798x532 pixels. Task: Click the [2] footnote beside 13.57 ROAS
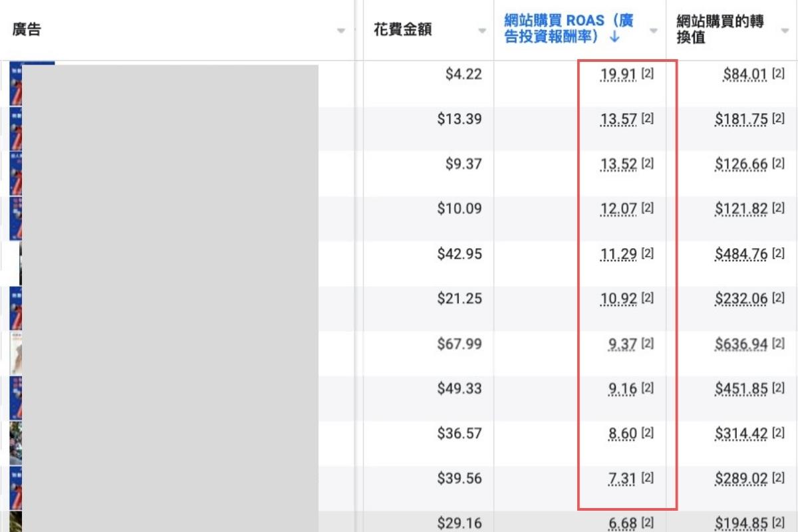(648, 119)
